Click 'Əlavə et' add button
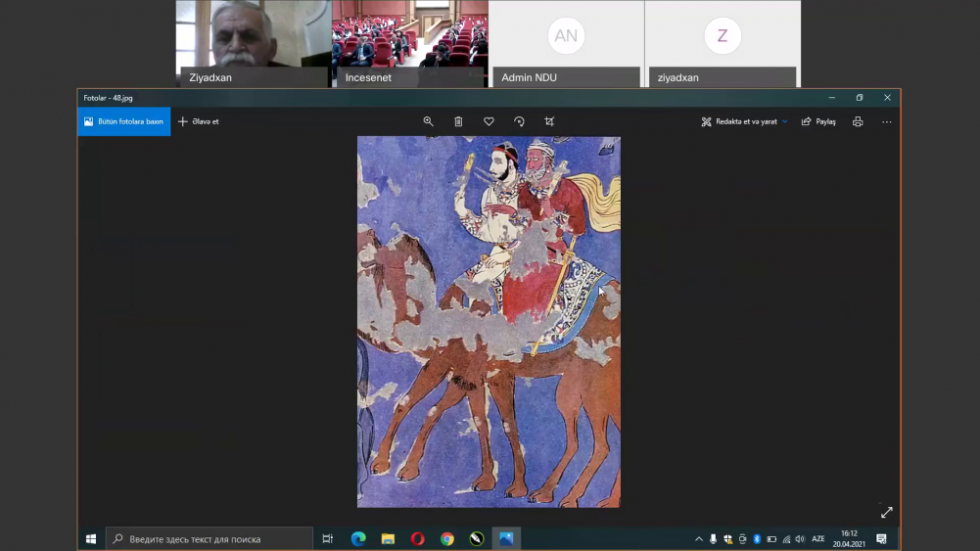The height and width of the screenshot is (551, 980). [x=199, y=121]
